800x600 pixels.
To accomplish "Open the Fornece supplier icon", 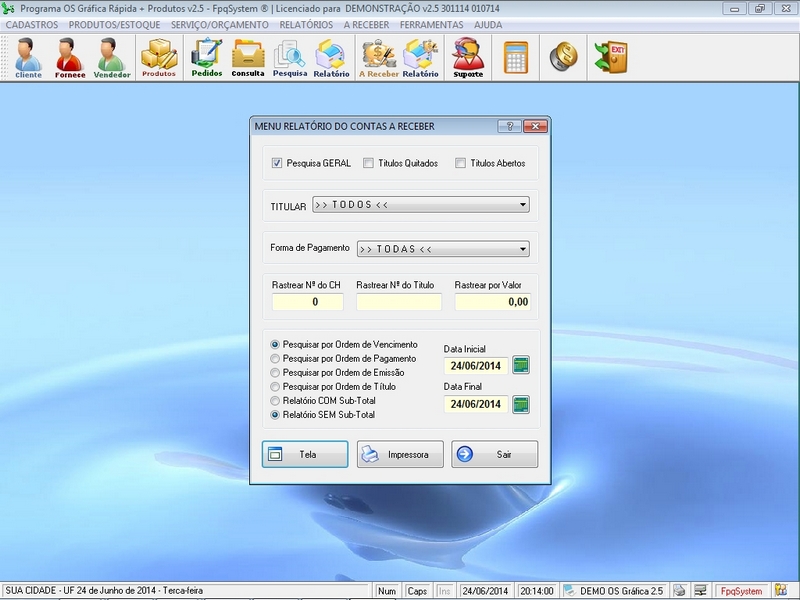I will click(x=70, y=58).
